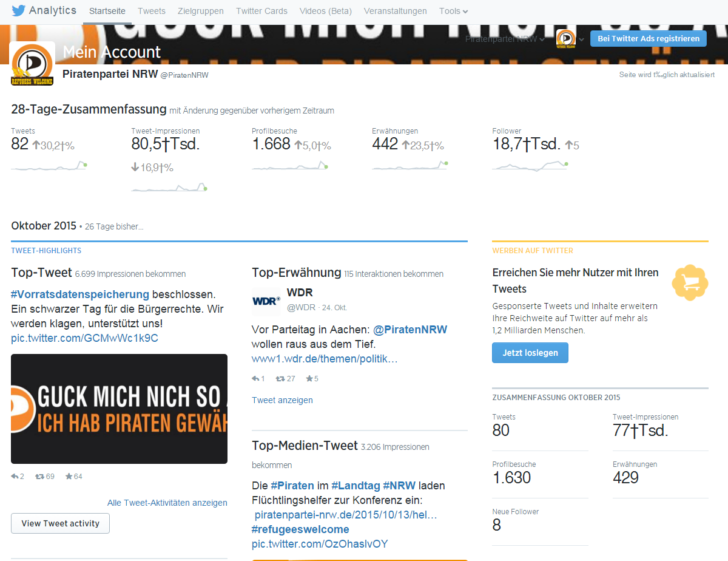Click the reply arrow under WDR mention
This screenshot has width=728, height=561.
click(255, 379)
